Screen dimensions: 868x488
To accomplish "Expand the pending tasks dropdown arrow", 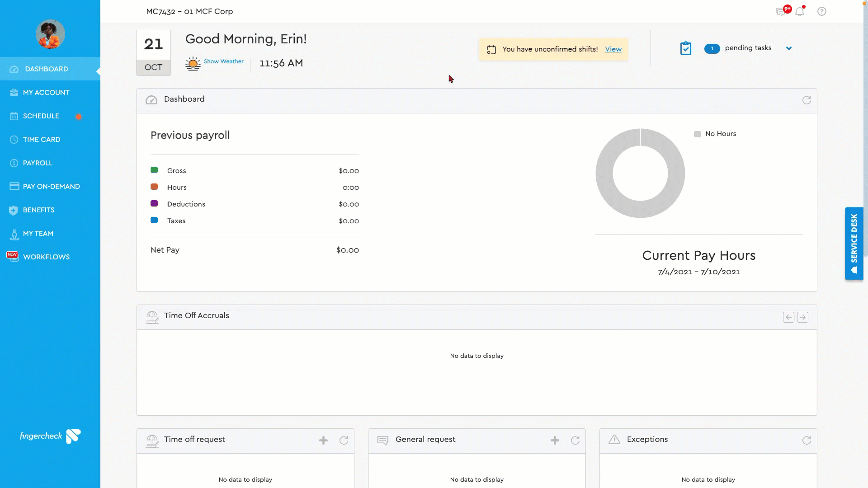I will [789, 48].
